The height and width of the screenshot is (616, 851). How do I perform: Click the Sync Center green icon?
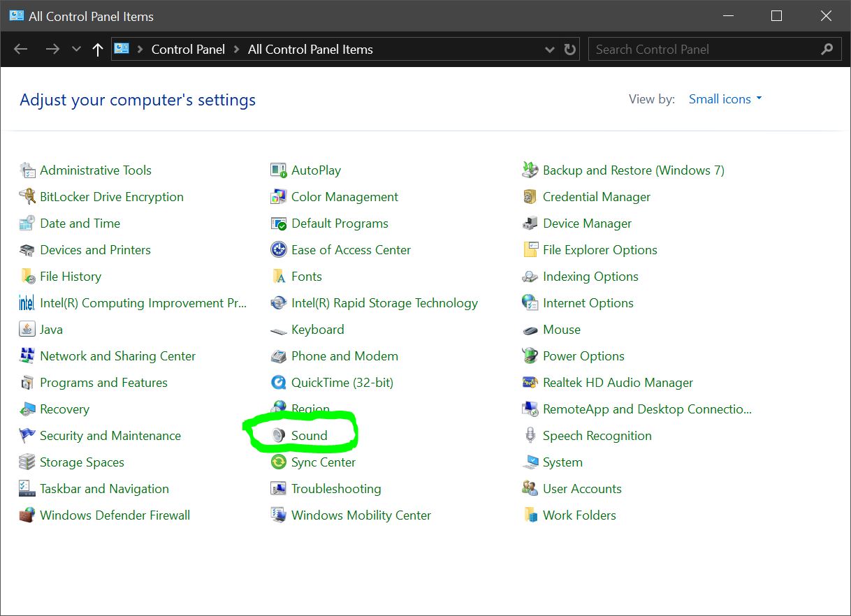pos(279,462)
